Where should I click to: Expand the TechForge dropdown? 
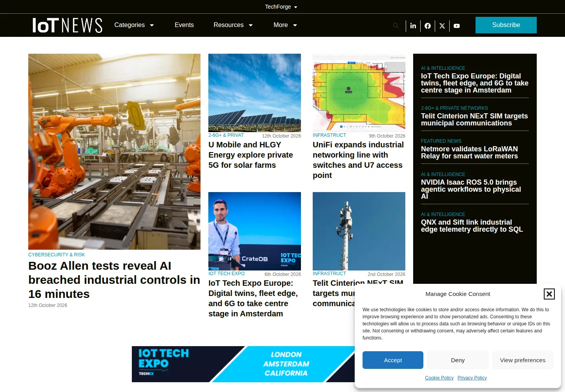(x=281, y=7)
